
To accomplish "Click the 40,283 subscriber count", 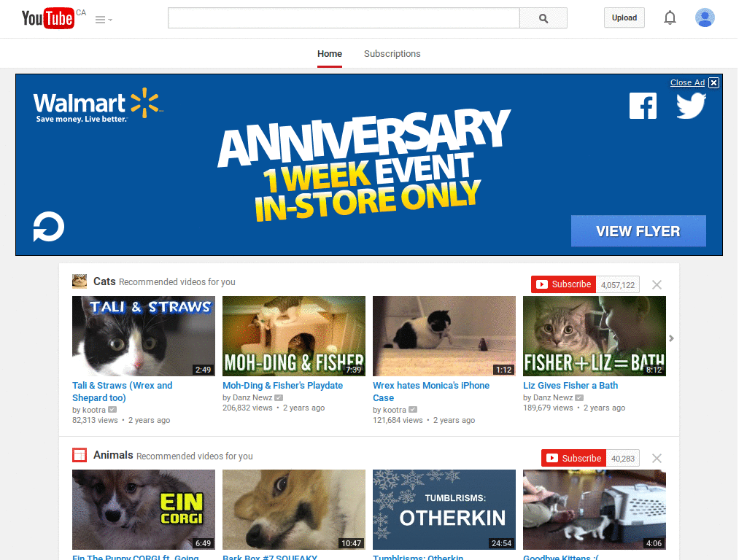I will click(623, 459).
